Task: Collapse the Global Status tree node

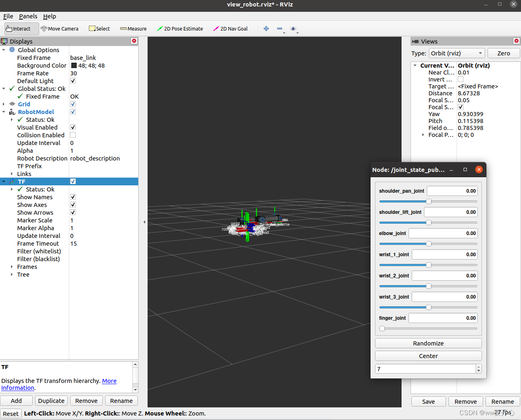Action: tap(4, 88)
